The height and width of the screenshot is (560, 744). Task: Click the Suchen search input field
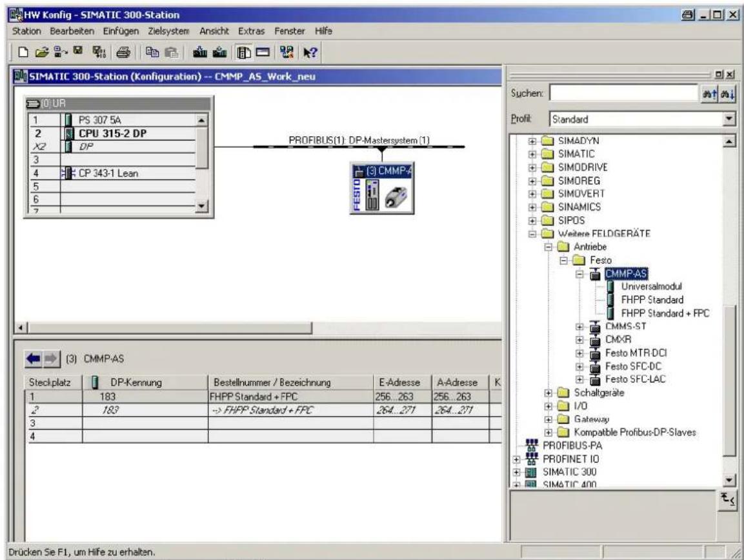[623, 94]
